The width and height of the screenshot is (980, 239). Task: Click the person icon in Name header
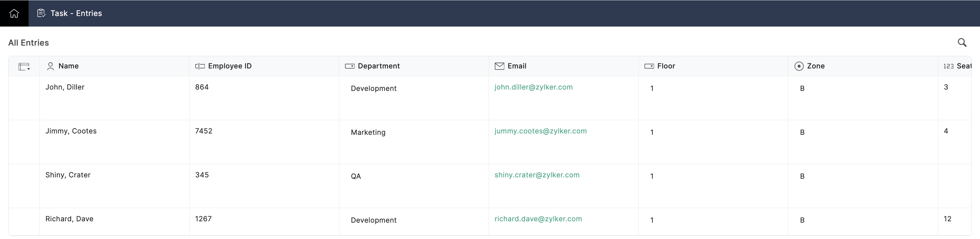coord(50,66)
